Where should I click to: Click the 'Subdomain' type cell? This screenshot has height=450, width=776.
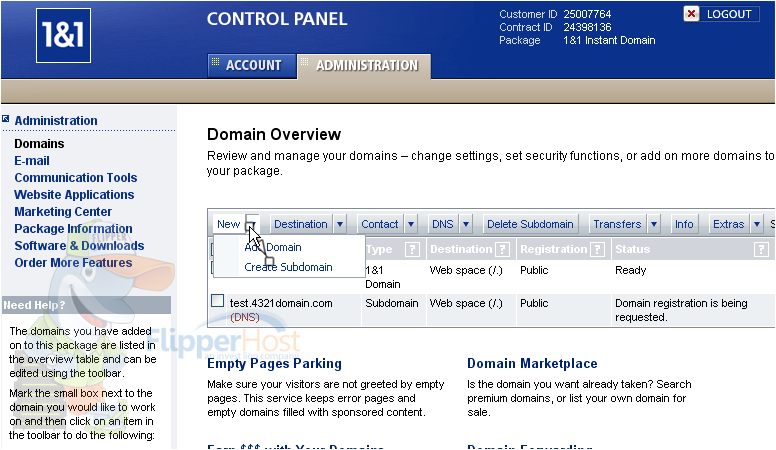click(391, 303)
